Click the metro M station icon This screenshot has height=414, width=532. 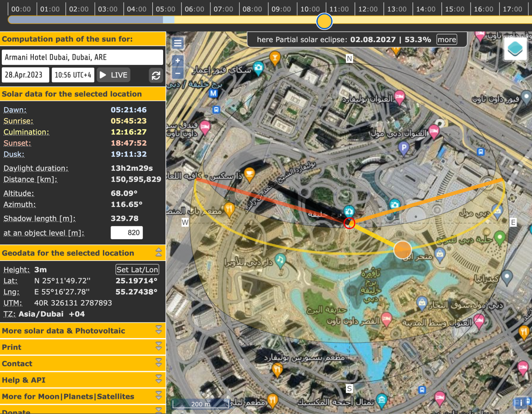pos(213,93)
